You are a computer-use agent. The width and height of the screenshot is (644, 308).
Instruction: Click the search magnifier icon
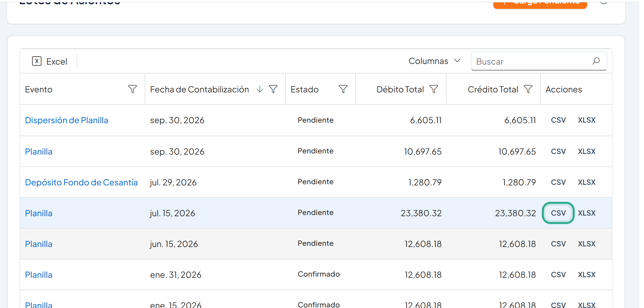(596, 61)
